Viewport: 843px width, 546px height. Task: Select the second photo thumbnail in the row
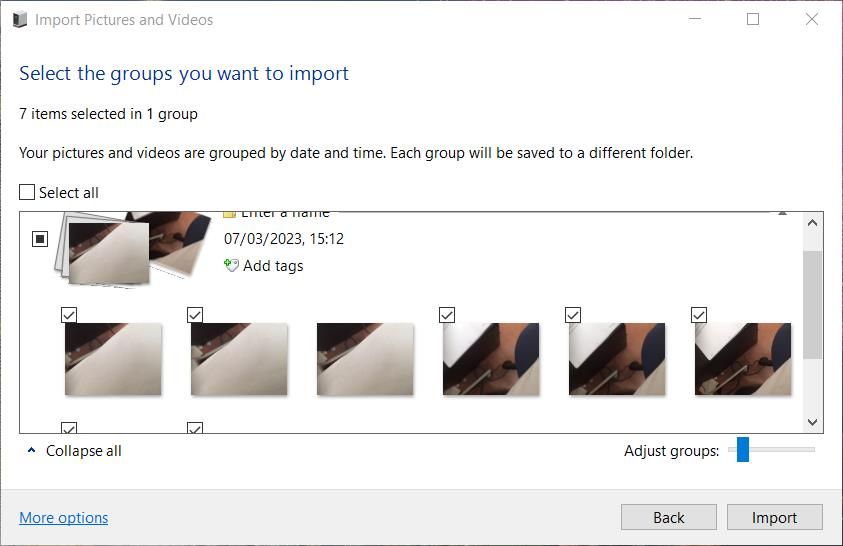[x=239, y=359]
